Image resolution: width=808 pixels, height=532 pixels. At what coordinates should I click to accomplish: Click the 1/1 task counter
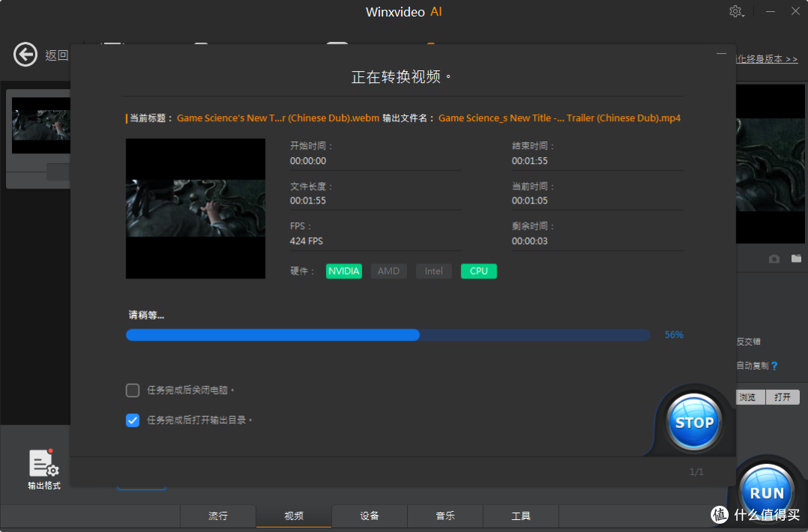click(697, 472)
